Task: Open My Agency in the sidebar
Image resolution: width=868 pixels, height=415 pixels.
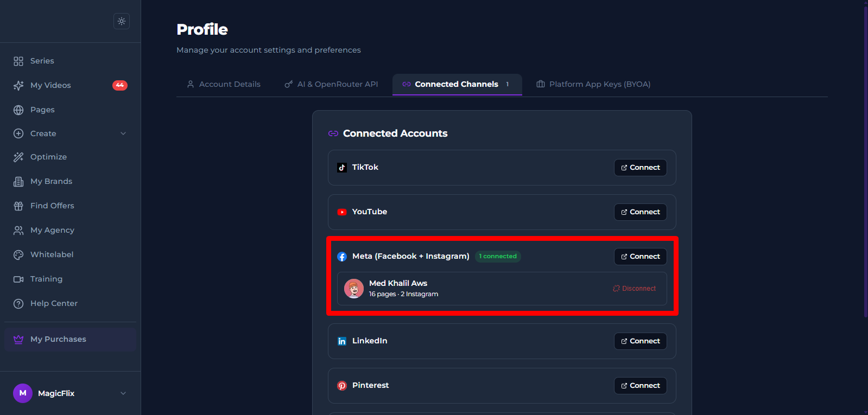Action: (x=71, y=231)
